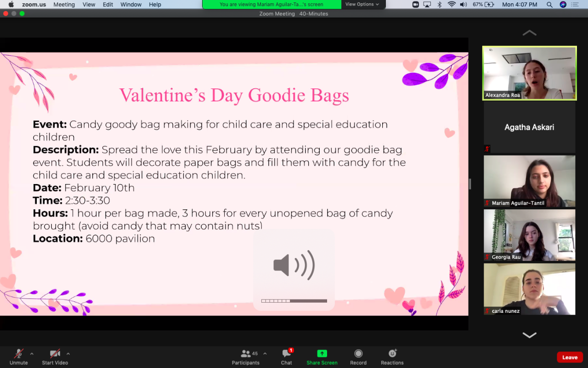Unmute the microphone
Screen dimensions: 588x368
pos(19,356)
